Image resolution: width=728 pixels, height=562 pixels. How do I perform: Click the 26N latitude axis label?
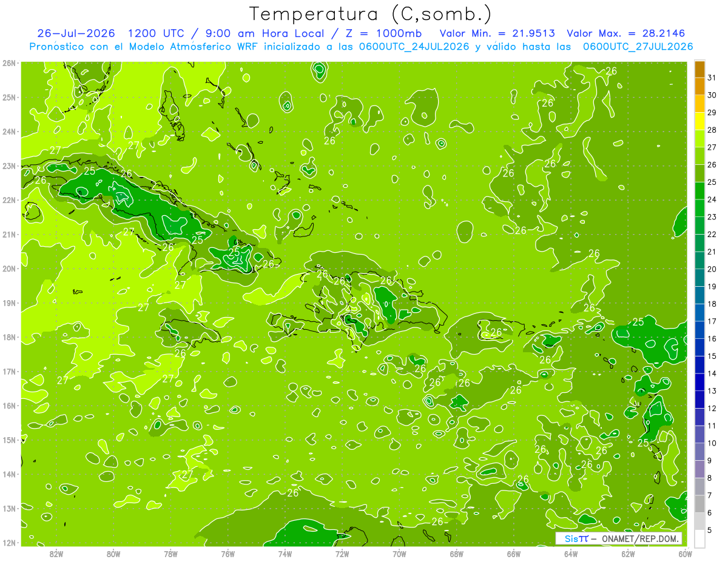(9, 63)
